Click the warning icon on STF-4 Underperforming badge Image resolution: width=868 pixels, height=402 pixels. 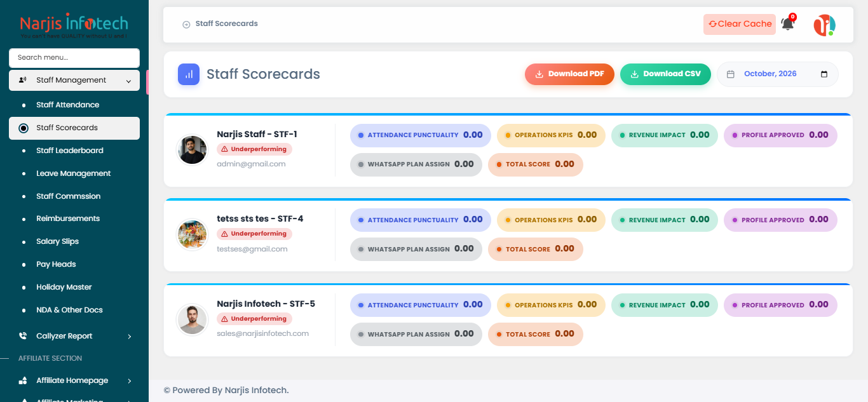[224, 234]
